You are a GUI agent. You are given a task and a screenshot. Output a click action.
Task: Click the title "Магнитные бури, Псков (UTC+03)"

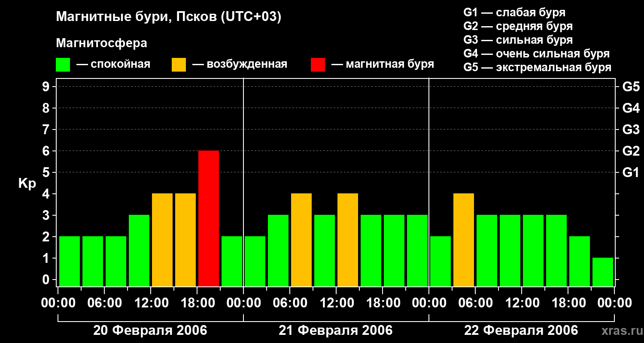pos(169,17)
